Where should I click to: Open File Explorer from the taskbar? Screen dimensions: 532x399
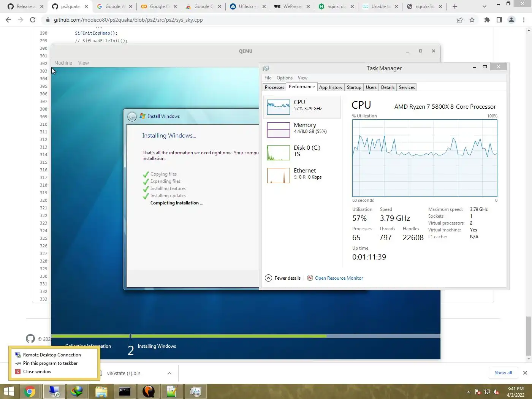coord(101,391)
